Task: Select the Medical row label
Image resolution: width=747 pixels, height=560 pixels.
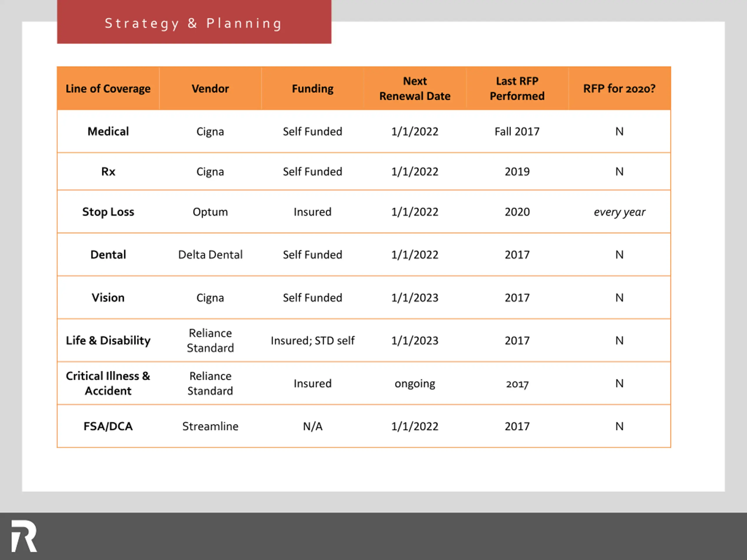Action: click(x=108, y=131)
